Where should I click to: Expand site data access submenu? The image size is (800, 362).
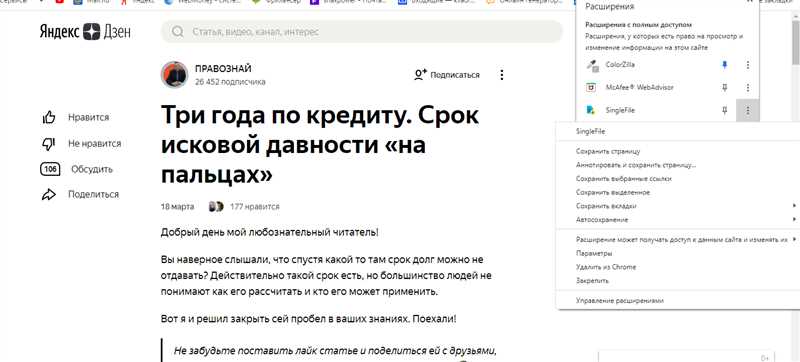coord(678,239)
